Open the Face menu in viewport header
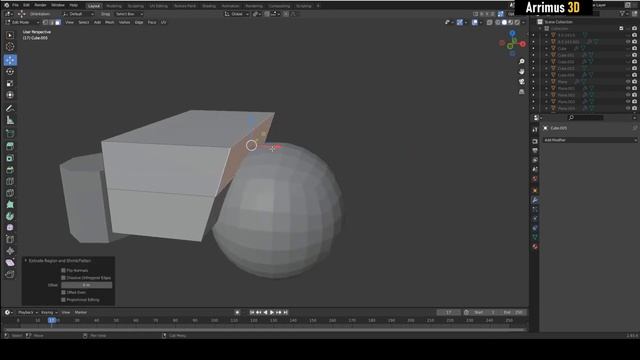Screen dimensions: 640x360 point(152,22)
